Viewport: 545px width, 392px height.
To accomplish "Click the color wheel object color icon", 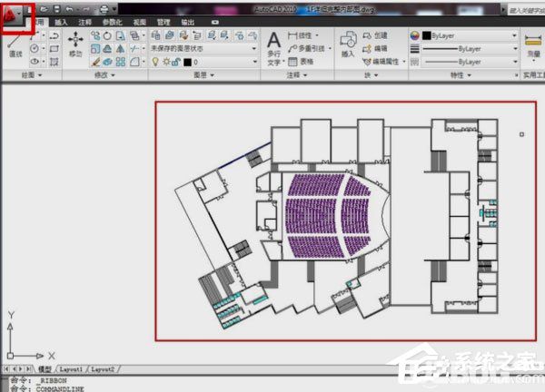I will coord(414,35).
